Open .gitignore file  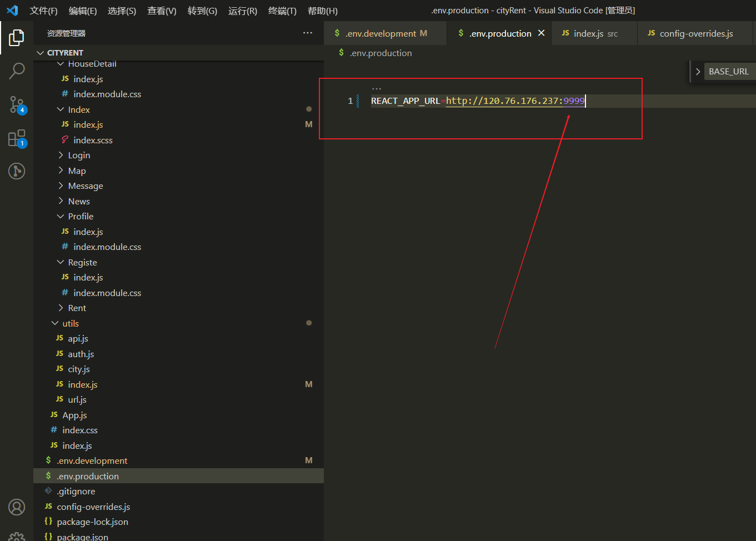click(x=178, y=492)
